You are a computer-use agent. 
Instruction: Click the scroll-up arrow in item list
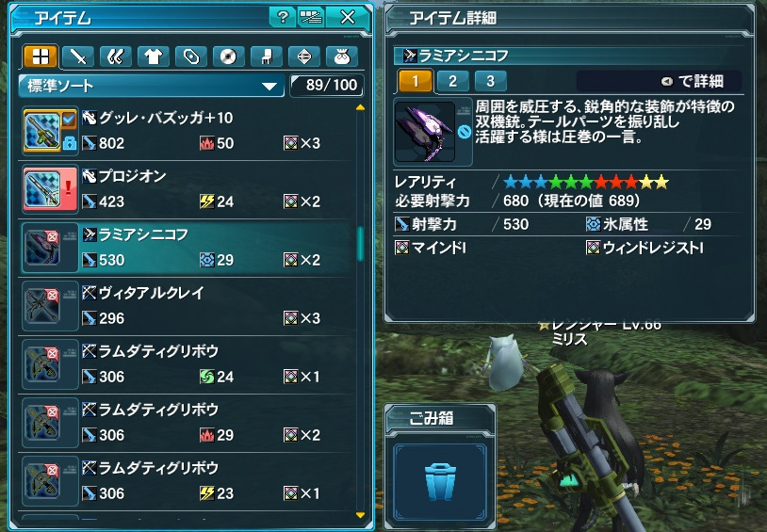361,107
